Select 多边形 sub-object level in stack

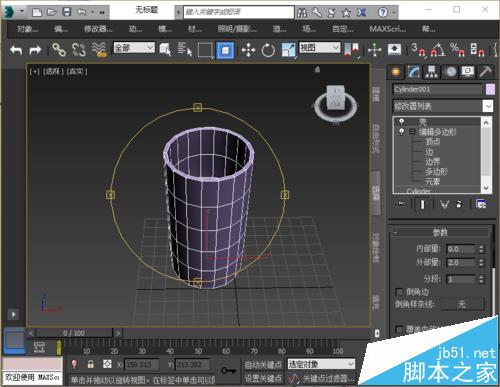[x=436, y=172]
